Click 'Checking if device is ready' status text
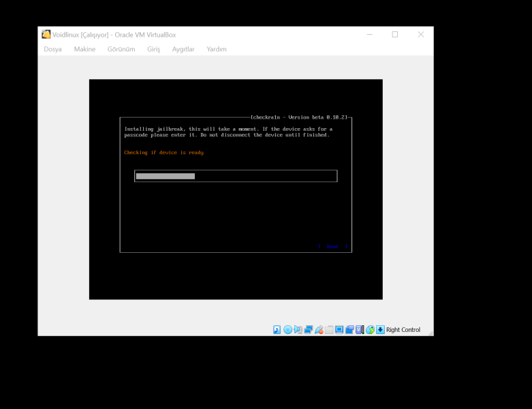Screen dimensions: 532x409 [163, 153]
